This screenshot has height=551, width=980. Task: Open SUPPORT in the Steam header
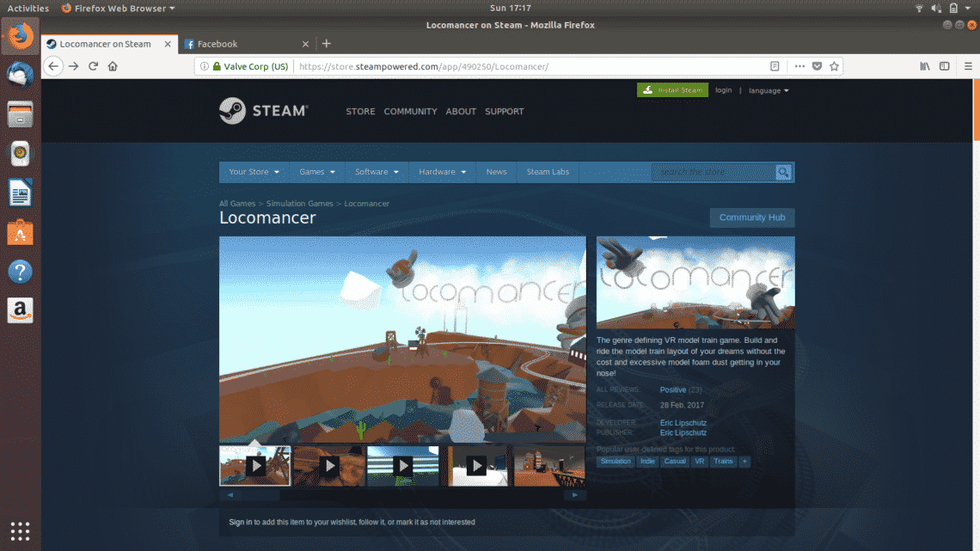[x=505, y=111]
